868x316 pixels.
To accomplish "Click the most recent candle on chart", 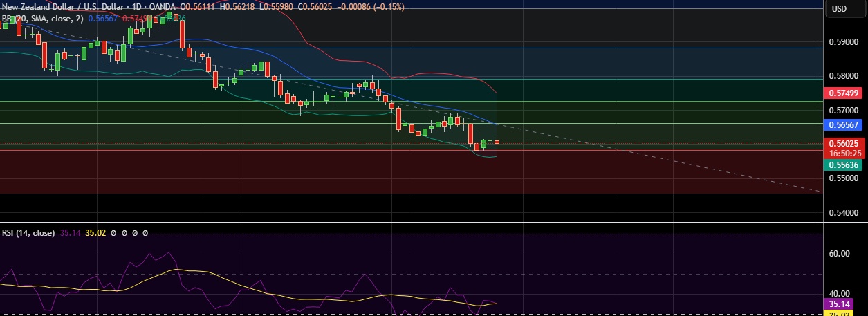I will pos(497,142).
